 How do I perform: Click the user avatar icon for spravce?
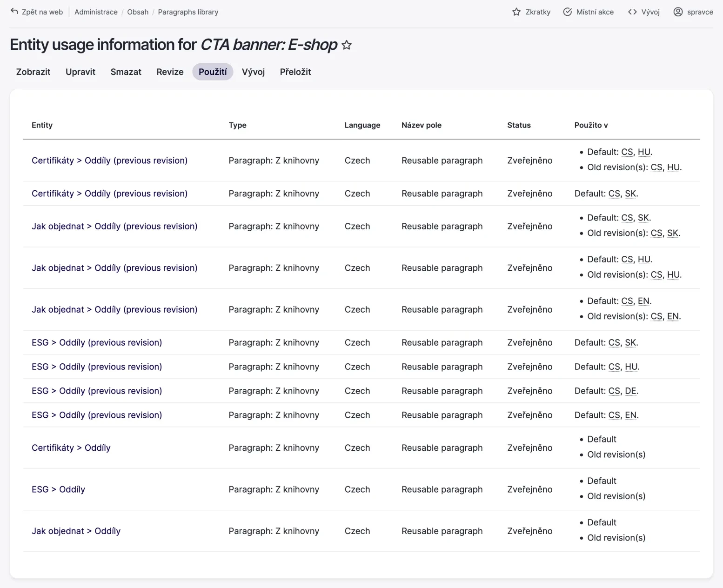point(678,12)
